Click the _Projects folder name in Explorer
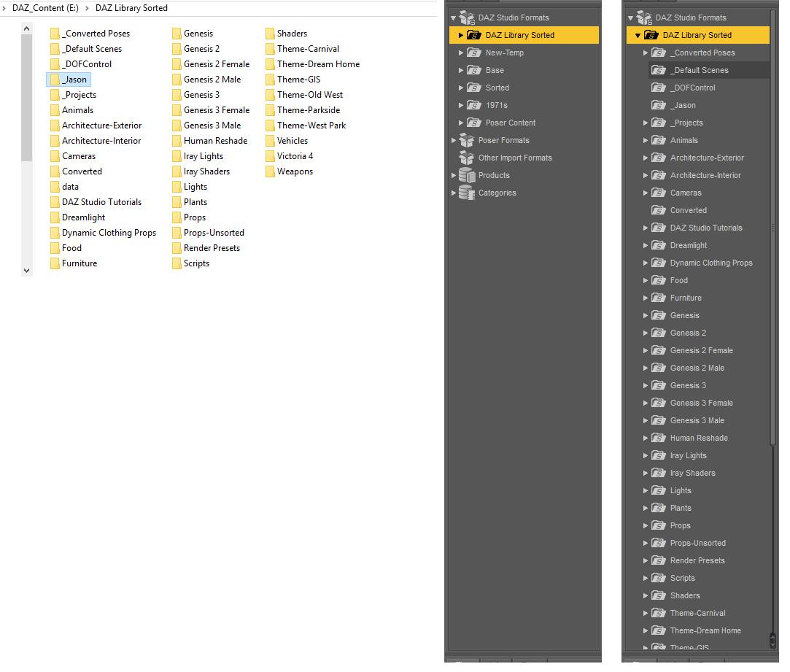This screenshot has height=672, width=790. coord(79,95)
